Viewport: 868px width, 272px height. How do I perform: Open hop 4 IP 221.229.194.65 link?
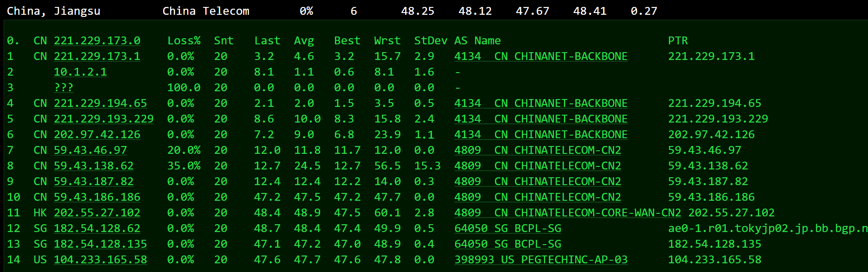tap(100, 103)
